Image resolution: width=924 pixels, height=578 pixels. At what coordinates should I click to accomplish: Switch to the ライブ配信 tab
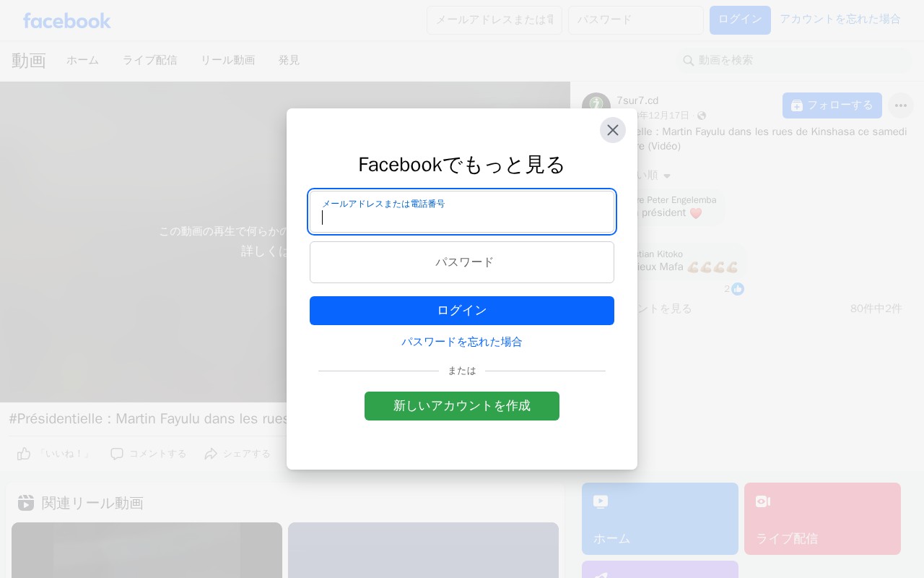click(x=149, y=61)
